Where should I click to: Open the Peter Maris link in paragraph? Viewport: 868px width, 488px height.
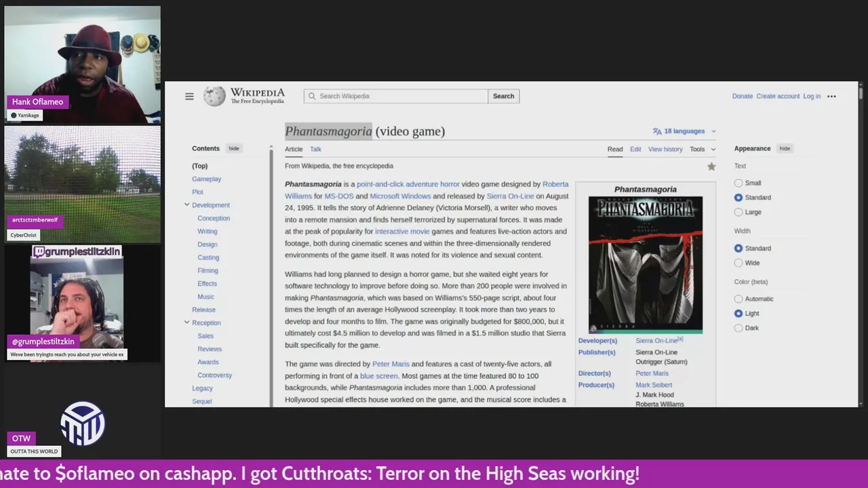coord(391,364)
